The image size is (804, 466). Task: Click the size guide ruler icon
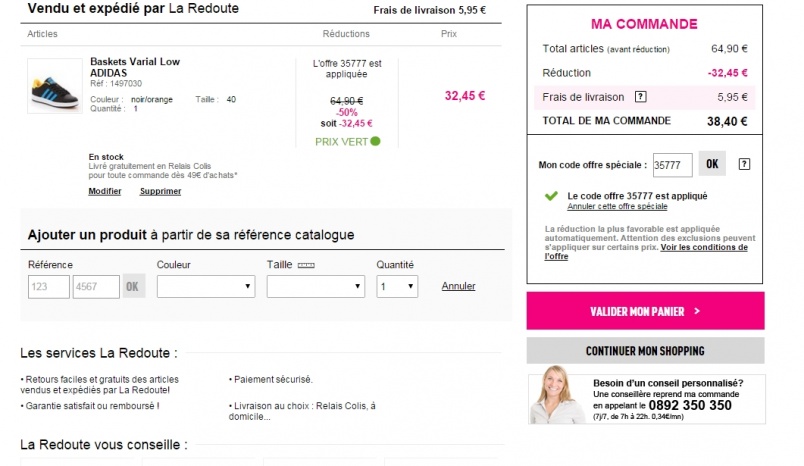pyautogui.click(x=306, y=265)
